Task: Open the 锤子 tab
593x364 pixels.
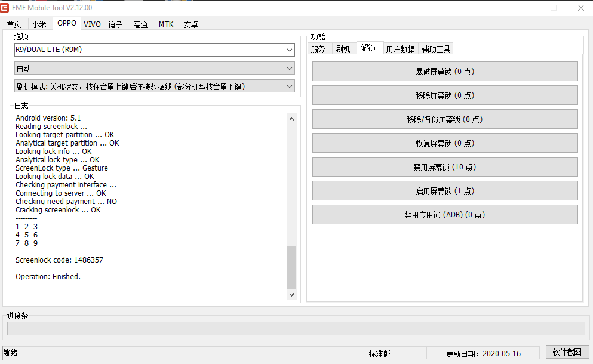Action: 116,24
